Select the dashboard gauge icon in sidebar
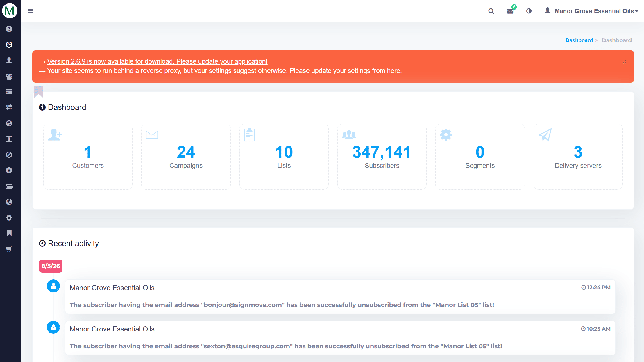Viewport: 644px width, 362px height. coord(9,45)
